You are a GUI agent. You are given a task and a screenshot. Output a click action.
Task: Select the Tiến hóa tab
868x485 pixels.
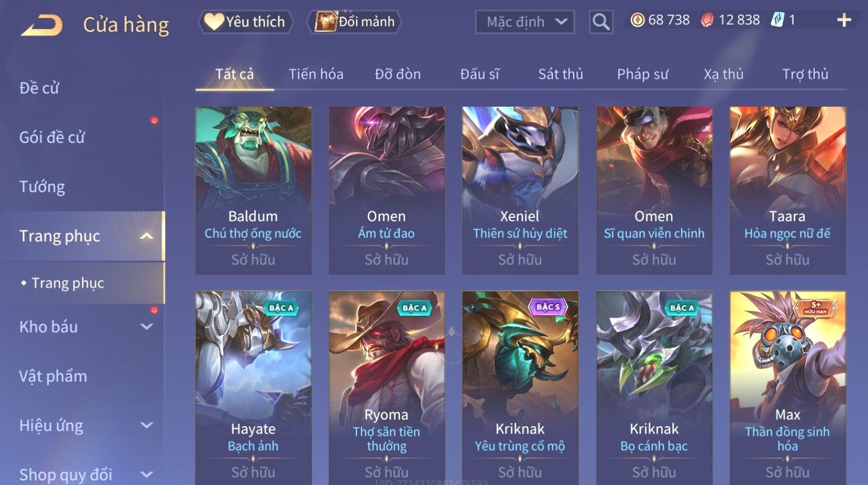[316, 74]
